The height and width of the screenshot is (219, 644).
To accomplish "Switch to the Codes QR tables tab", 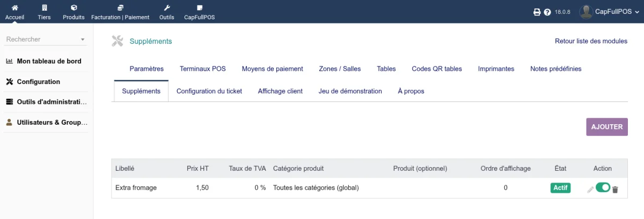I will click(437, 69).
